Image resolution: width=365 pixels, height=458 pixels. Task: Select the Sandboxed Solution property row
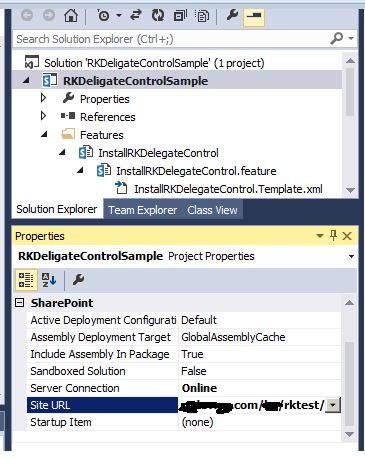[x=184, y=371]
